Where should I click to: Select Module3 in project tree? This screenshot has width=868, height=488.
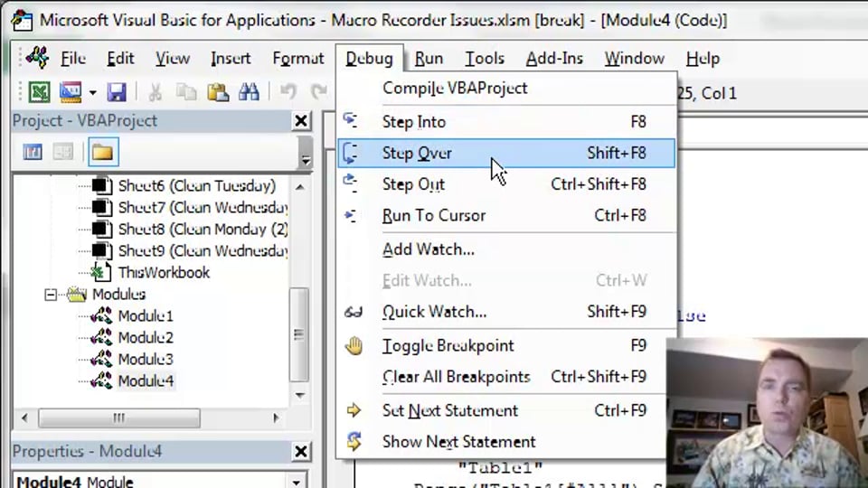[146, 359]
